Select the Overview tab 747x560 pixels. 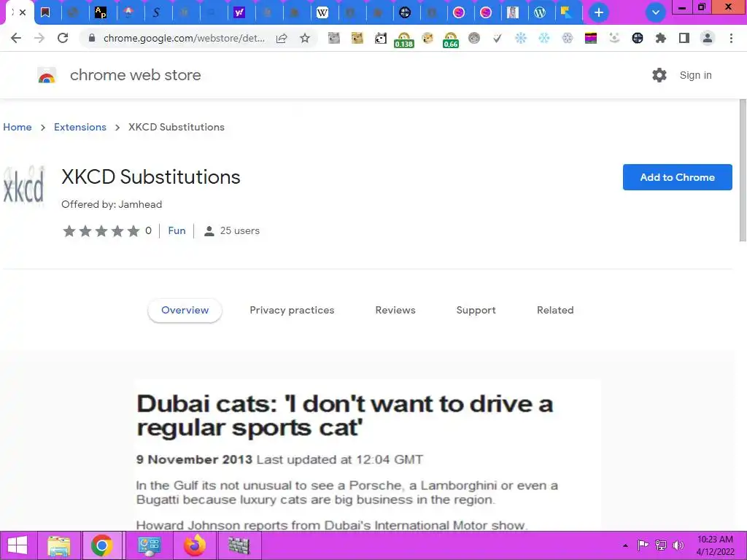pos(185,310)
